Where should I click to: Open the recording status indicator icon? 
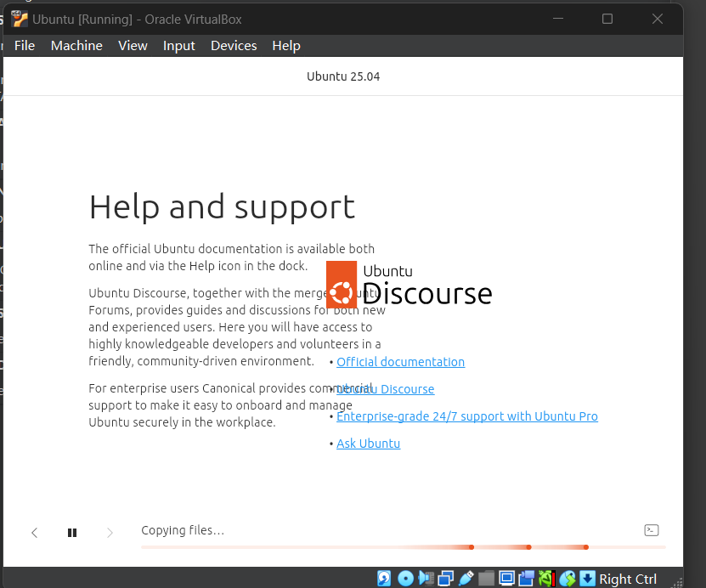click(527, 578)
